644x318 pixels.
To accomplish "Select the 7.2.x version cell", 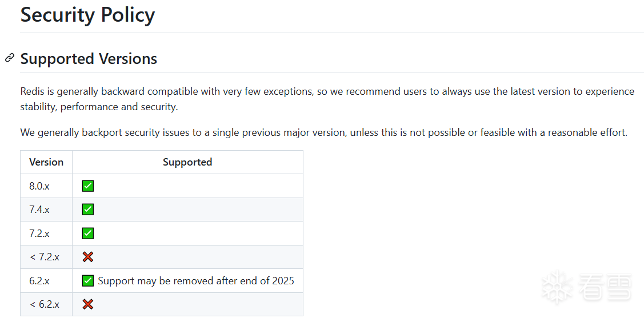I will pos(39,234).
